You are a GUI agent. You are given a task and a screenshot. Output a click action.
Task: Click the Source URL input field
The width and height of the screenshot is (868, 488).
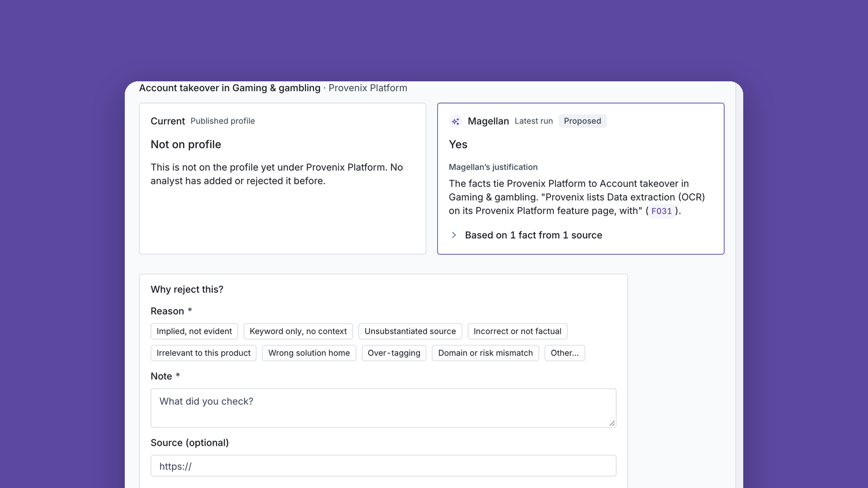point(384,466)
